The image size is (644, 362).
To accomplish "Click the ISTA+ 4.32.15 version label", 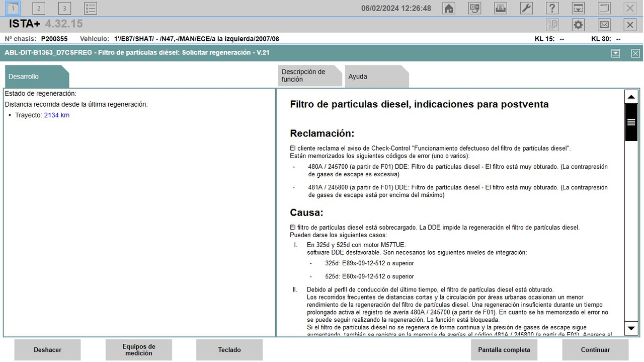I will tap(46, 24).
